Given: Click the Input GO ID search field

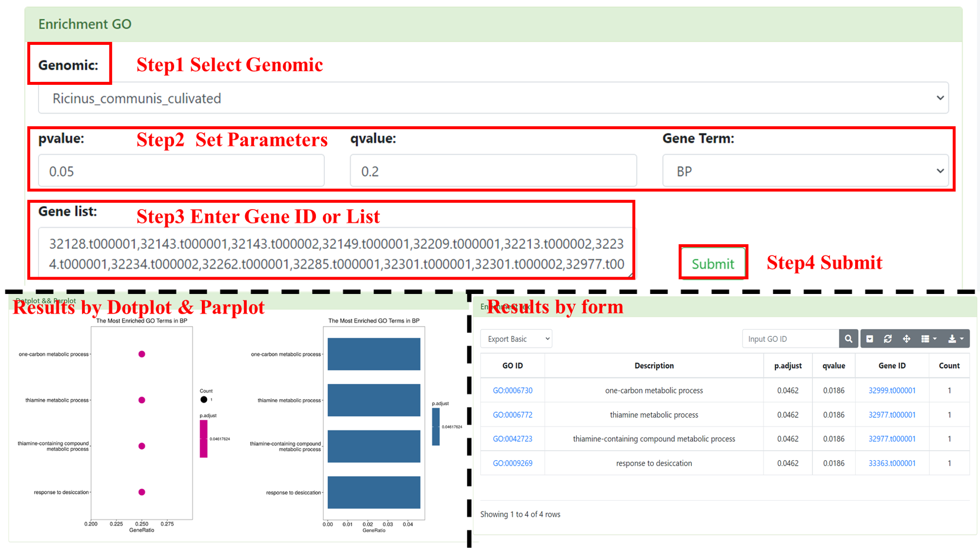Looking at the screenshot, I should [790, 339].
